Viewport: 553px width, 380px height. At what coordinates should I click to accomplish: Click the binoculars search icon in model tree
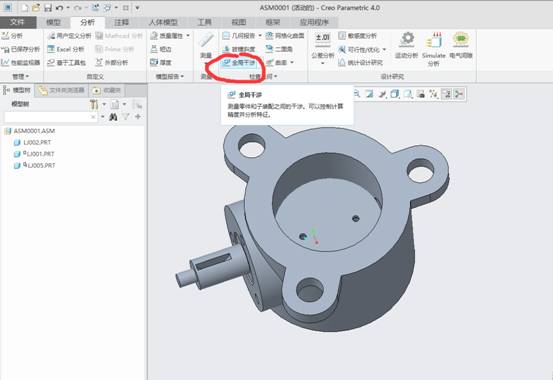point(113,117)
